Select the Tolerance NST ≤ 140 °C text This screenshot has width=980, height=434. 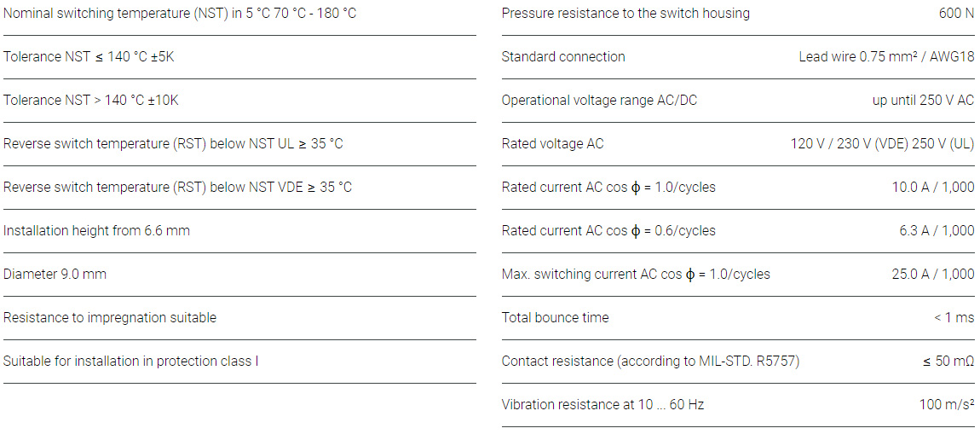(89, 57)
